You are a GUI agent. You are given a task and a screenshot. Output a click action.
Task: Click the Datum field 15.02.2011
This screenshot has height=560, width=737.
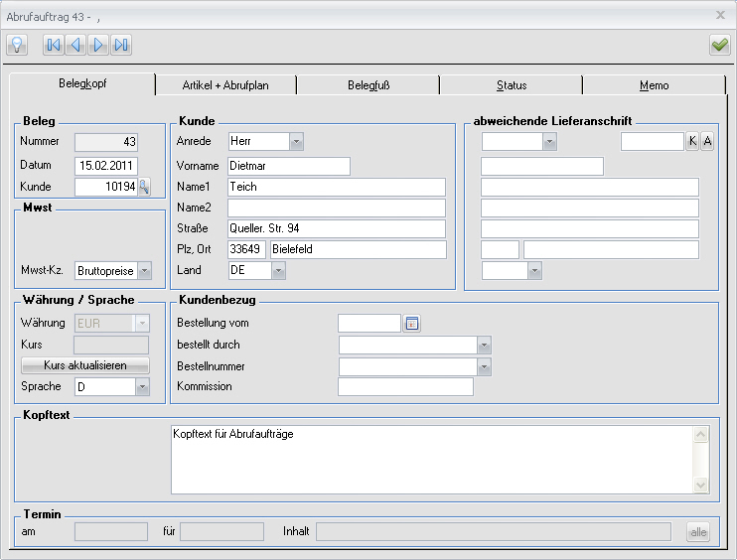(106, 166)
